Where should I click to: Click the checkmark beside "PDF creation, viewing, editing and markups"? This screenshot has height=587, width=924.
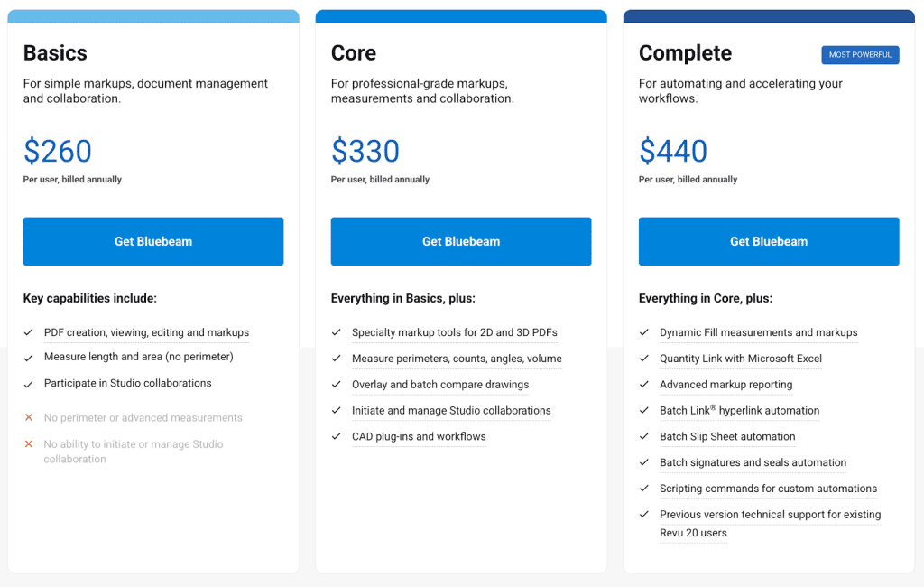[28, 332]
